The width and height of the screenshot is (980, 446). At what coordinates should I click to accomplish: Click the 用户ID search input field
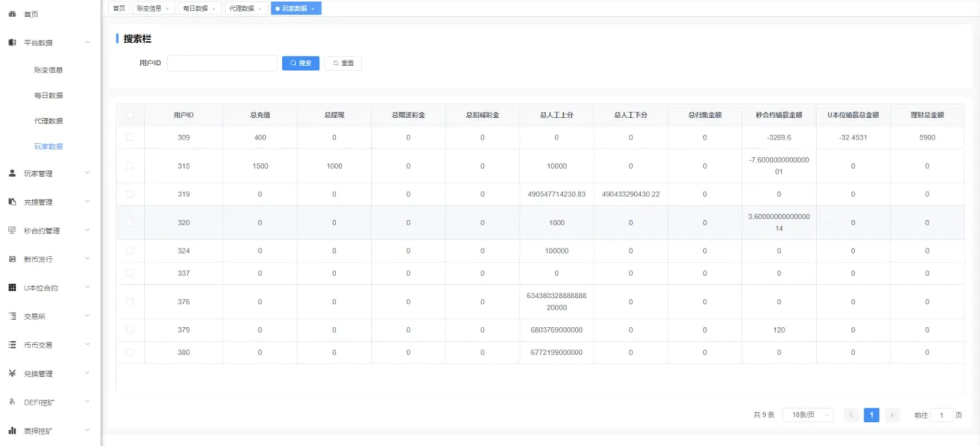pos(222,63)
